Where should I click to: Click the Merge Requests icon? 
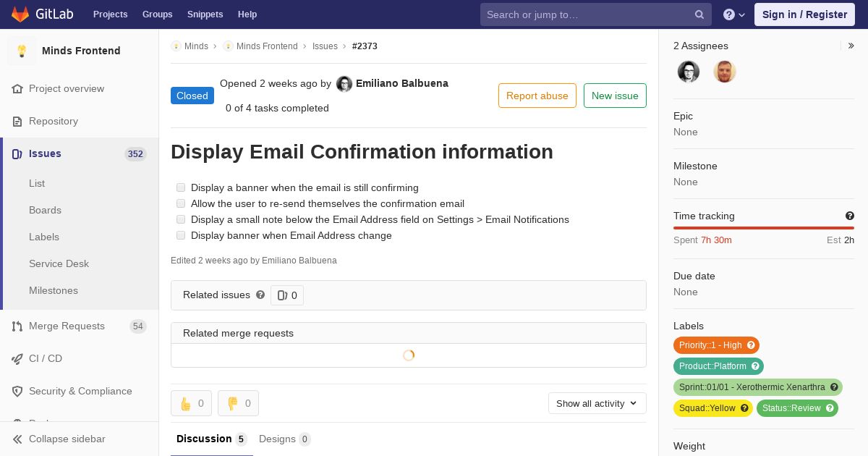(17, 326)
